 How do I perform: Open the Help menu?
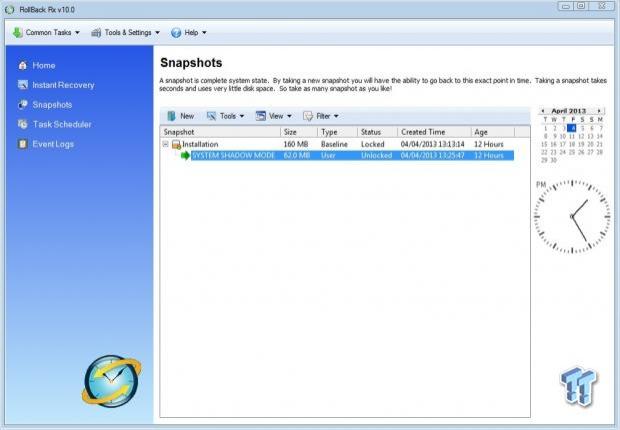point(189,33)
